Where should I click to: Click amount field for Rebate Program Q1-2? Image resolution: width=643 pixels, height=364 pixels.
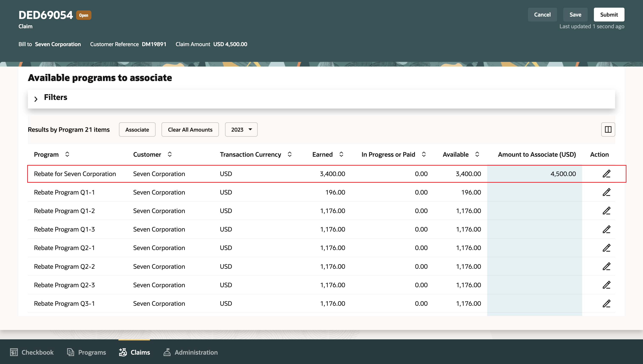(534, 211)
